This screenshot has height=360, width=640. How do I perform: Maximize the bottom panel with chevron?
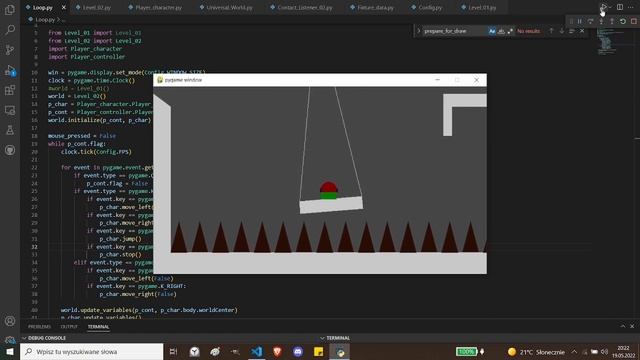click(622, 326)
